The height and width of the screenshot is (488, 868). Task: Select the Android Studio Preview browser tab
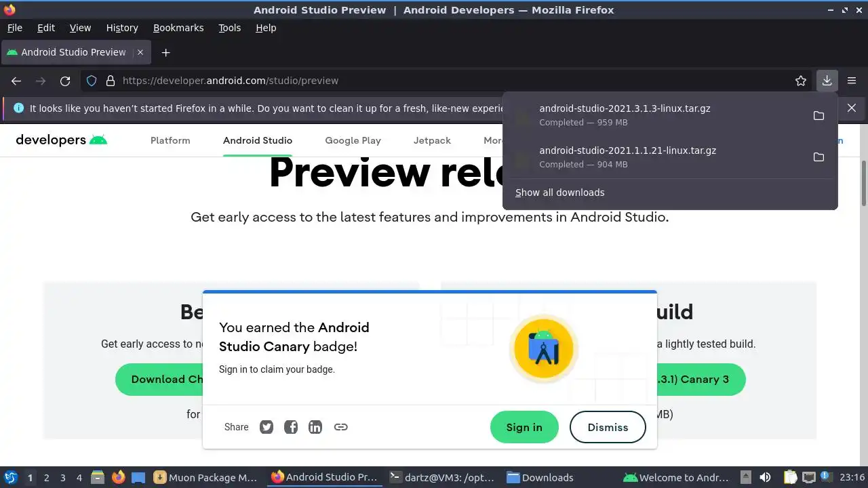[76, 52]
